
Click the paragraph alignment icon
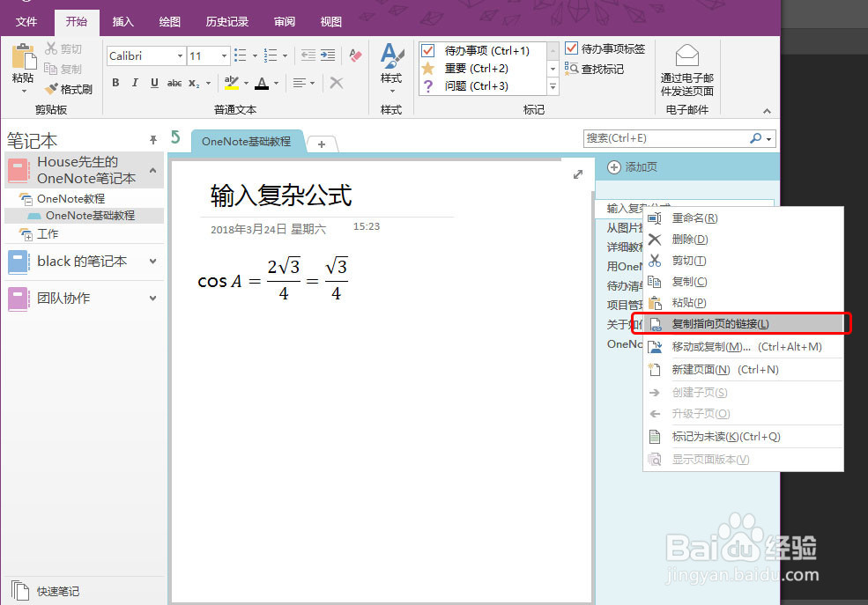point(299,83)
